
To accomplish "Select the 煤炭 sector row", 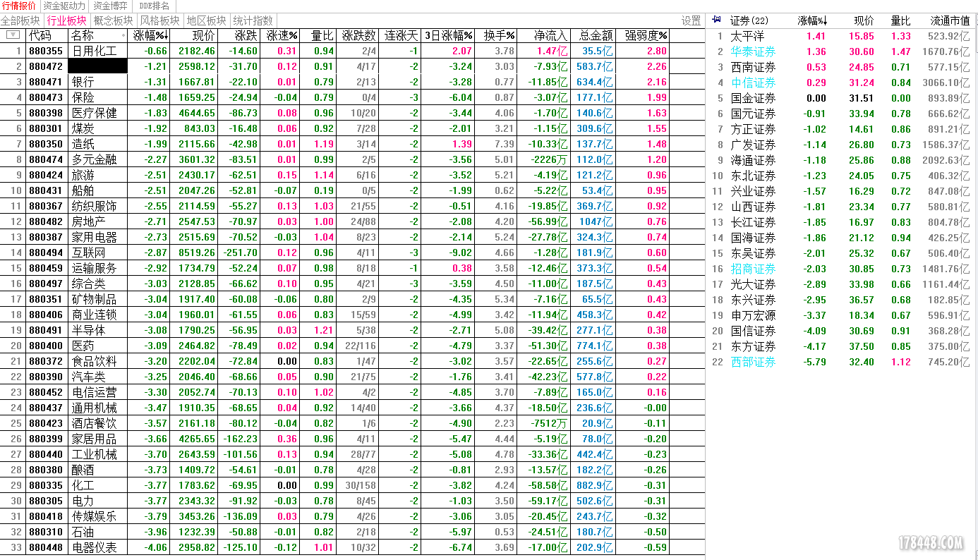I will point(353,128).
